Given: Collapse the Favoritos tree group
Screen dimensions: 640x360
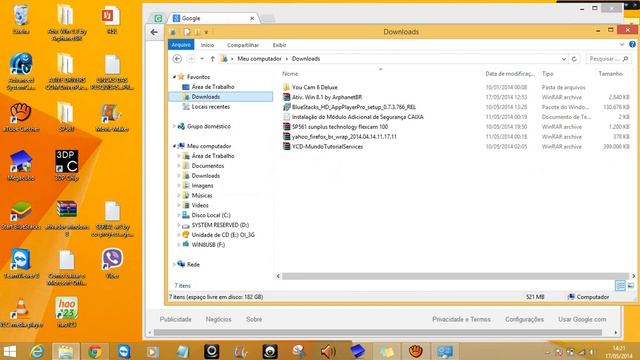Looking at the screenshot, I should click(174, 77).
